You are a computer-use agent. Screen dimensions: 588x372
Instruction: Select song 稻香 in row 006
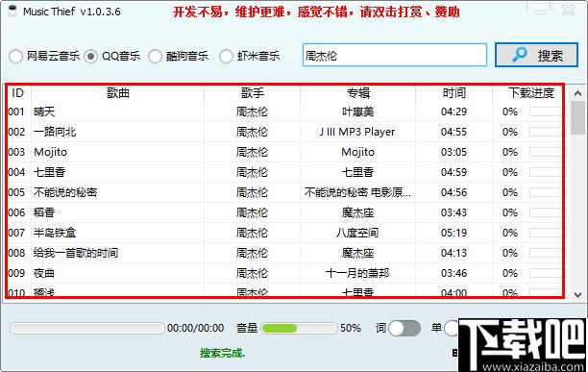click(x=44, y=213)
